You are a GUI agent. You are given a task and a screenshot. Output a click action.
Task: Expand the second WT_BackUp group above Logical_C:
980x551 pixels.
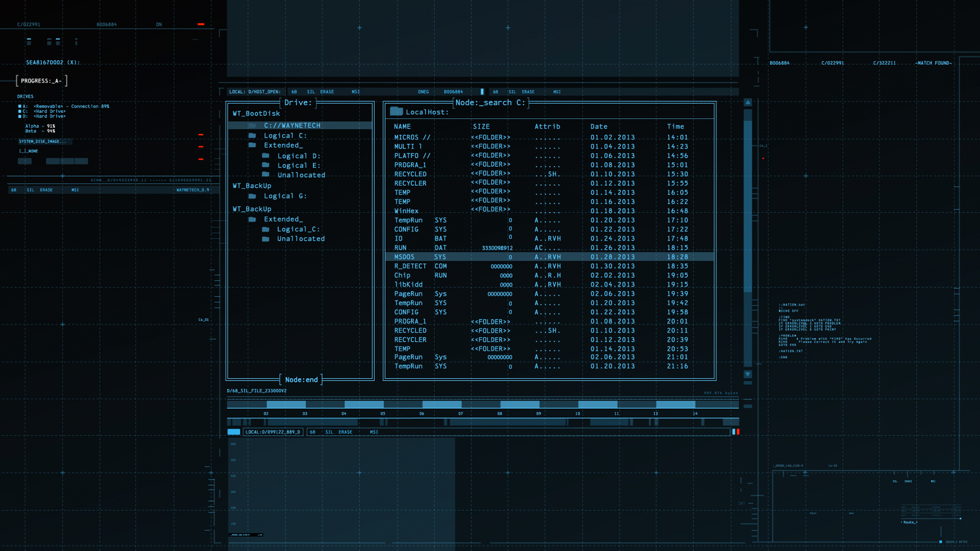[x=252, y=209]
